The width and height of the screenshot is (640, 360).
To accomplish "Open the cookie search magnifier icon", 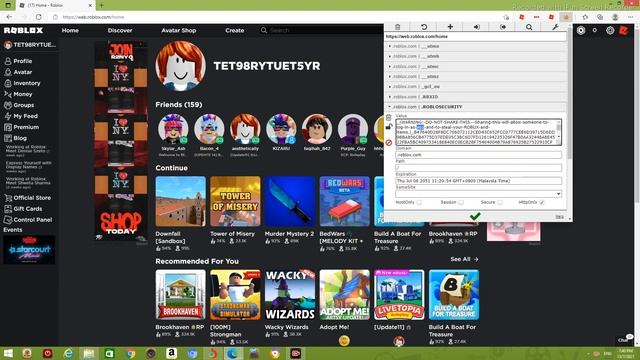I will (529, 27).
